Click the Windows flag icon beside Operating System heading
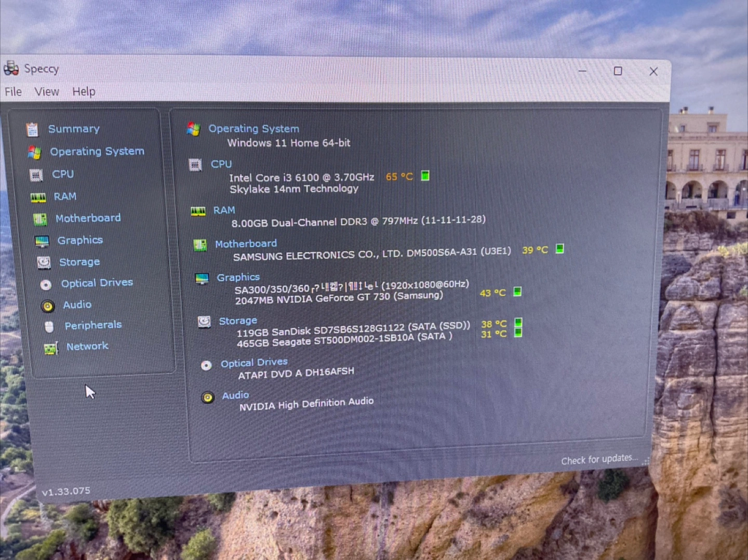The height and width of the screenshot is (560, 748). point(193,129)
